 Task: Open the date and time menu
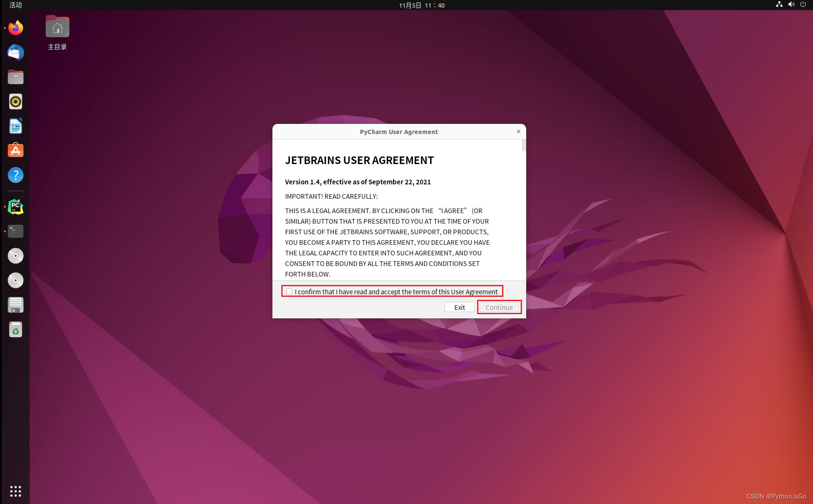(x=422, y=5)
